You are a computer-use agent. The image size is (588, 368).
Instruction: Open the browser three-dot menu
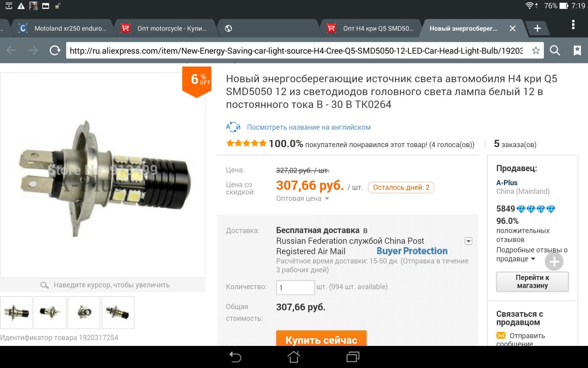coord(573,25)
